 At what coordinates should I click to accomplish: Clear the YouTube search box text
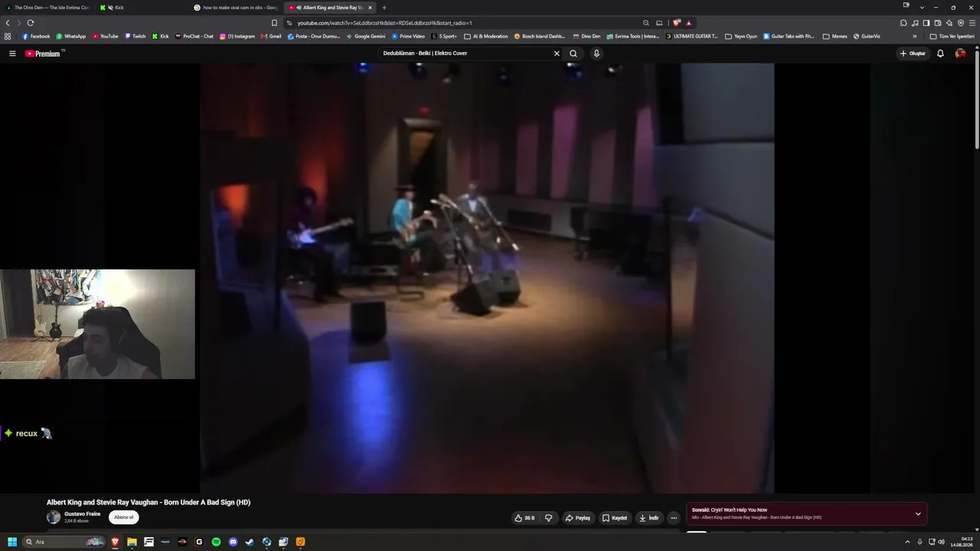[x=557, y=54]
